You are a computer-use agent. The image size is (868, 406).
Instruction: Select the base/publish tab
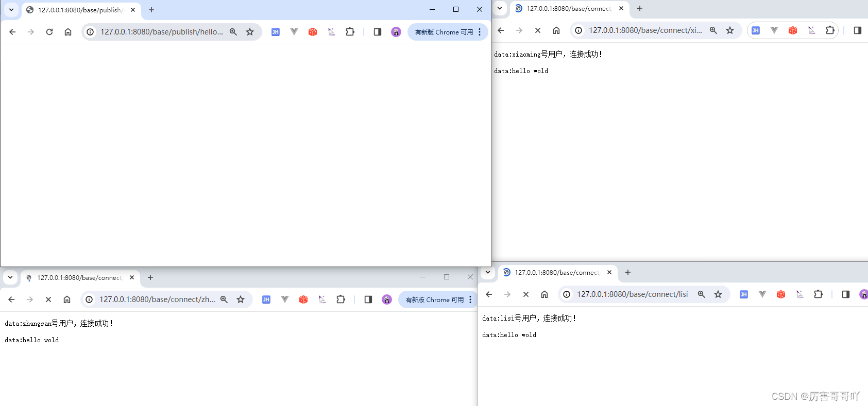(81, 10)
